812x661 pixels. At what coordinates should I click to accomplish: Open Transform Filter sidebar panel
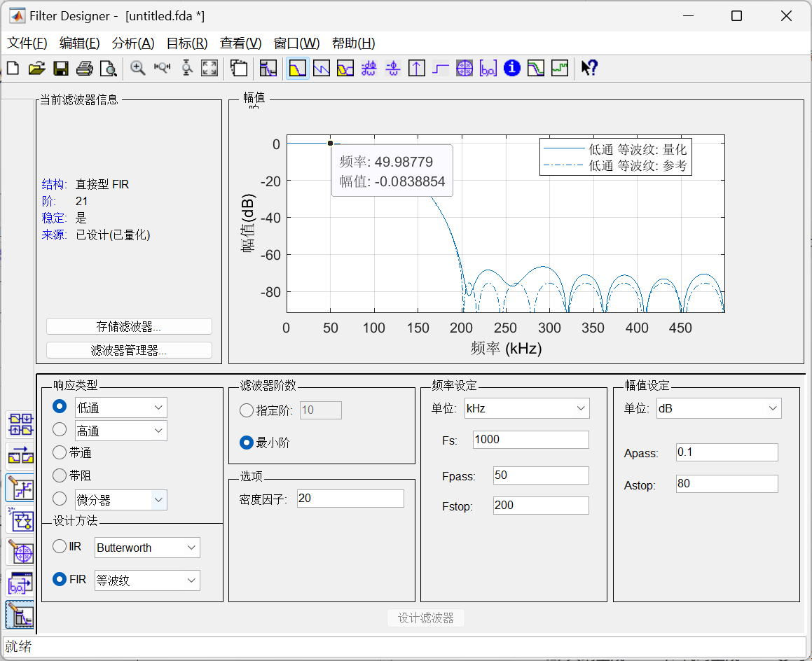pyautogui.click(x=20, y=456)
